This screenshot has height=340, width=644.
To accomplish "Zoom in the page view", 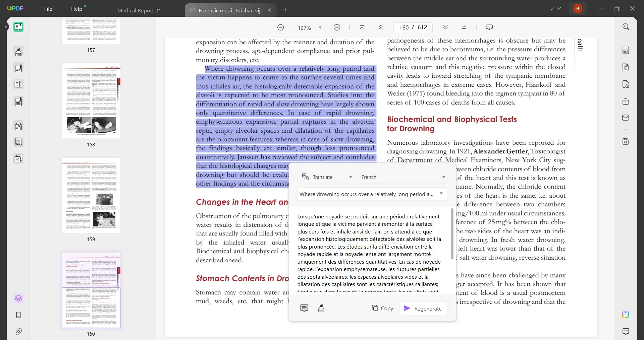I will (x=337, y=27).
